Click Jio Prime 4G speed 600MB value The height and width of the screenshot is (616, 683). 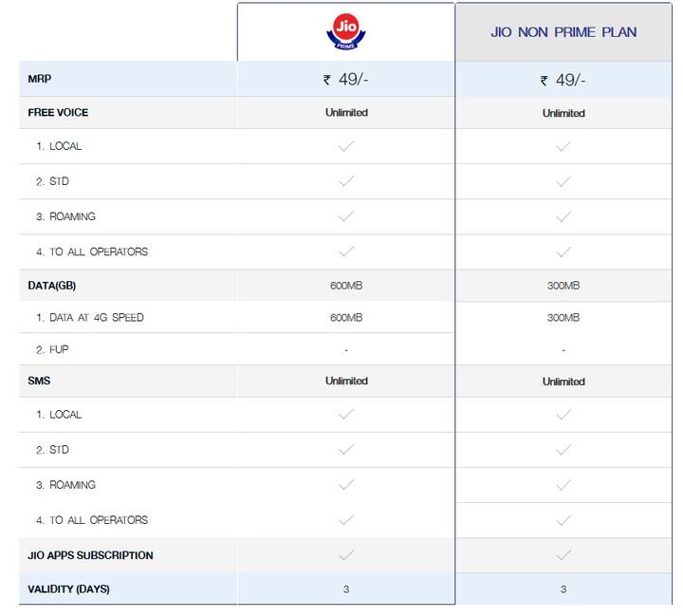pos(346,317)
